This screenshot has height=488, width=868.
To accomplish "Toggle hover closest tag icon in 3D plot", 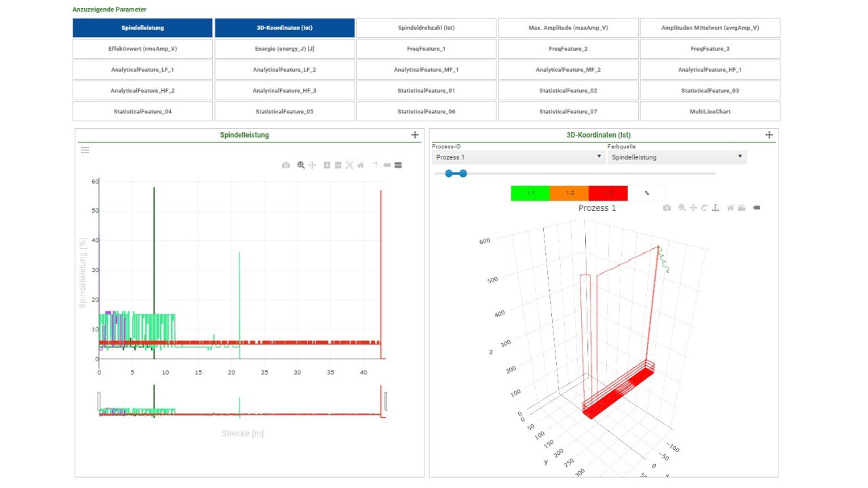I will tap(757, 207).
